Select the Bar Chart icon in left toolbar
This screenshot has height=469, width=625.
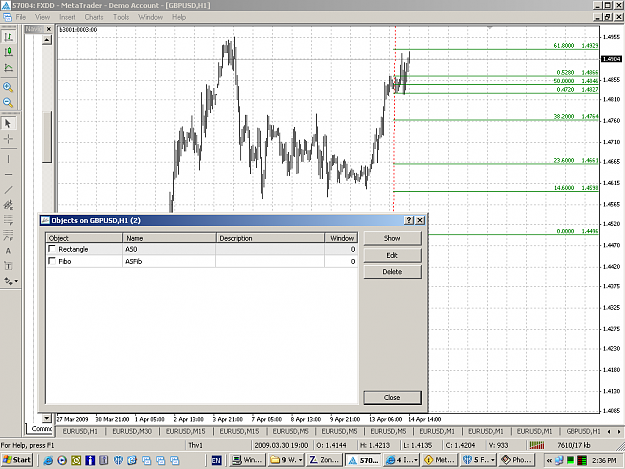pyautogui.click(x=8, y=37)
